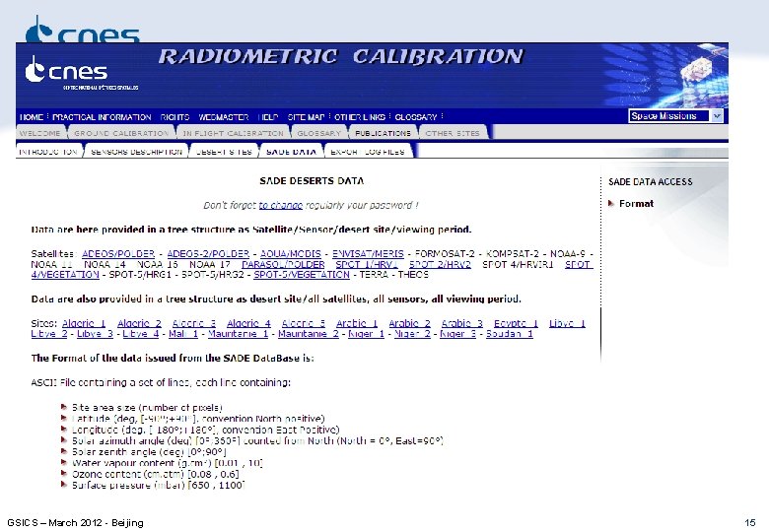
Task: Open the Algerie_3 site link
Action: click(194, 323)
